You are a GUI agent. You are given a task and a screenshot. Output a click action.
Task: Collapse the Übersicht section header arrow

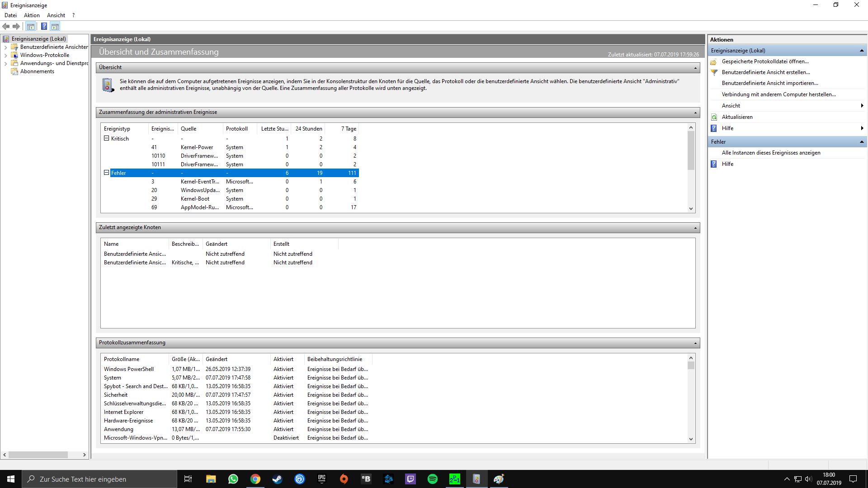click(x=695, y=68)
